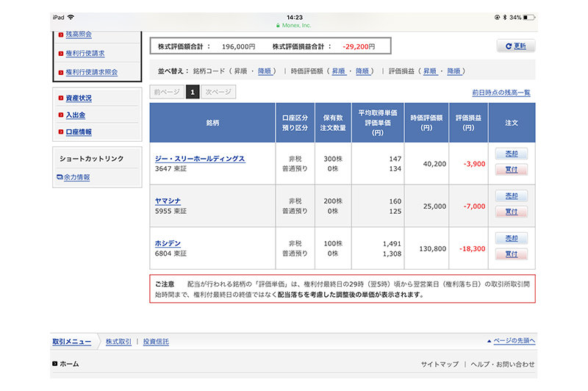Open 残高照会 link in sidebar
Viewport: 588px width, 391px height.
coord(79,34)
